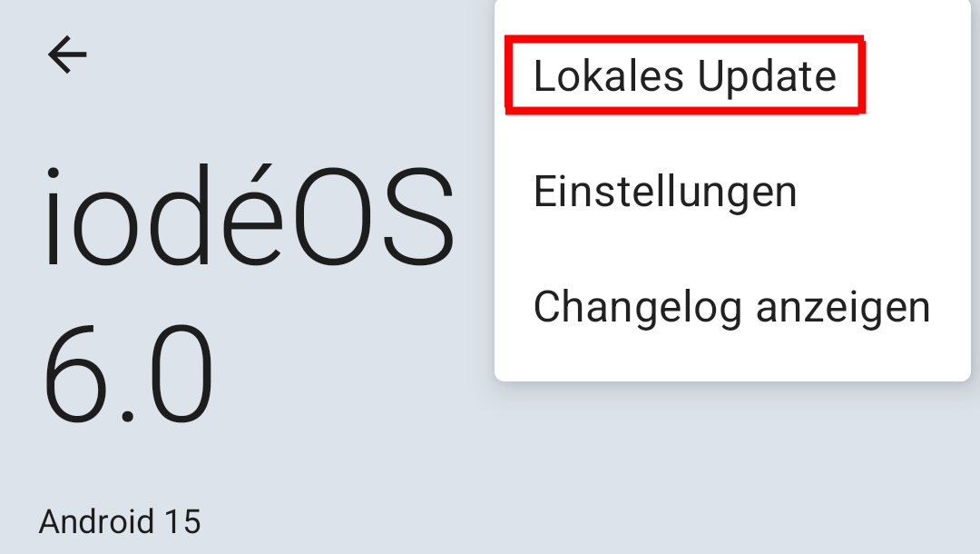Select the Android 15 text below the title
The image size is (980, 554).
tap(119, 522)
